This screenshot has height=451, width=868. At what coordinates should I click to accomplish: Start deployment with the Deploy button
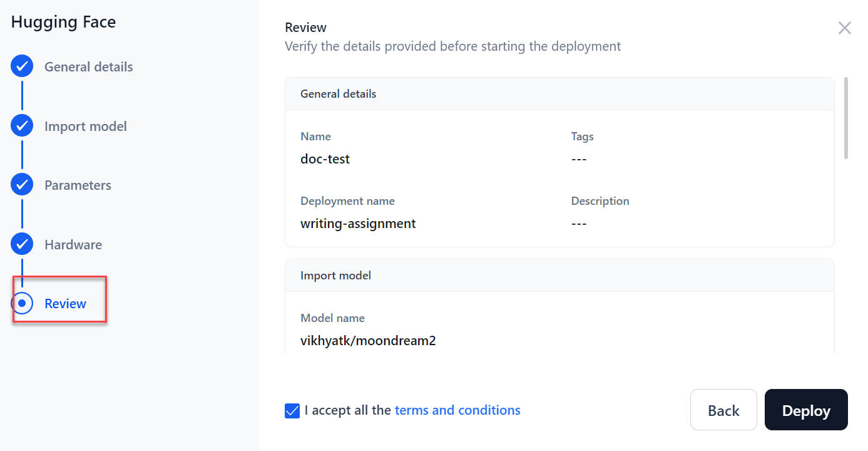tap(806, 410)
